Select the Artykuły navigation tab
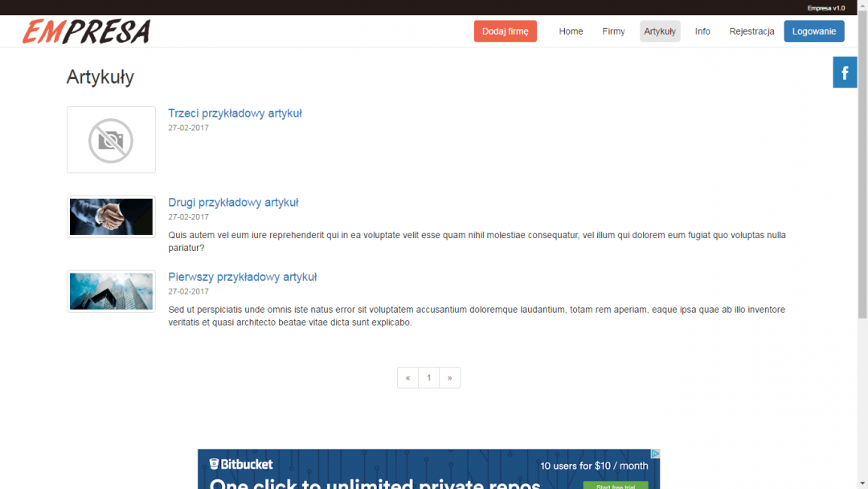 click(x=660, y=31)
